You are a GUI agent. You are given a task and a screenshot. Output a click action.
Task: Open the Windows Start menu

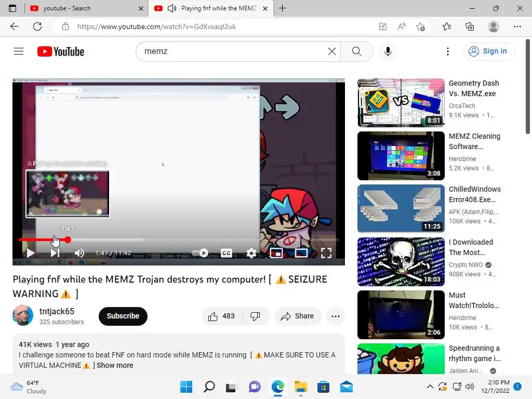click(x=187, y=387)
